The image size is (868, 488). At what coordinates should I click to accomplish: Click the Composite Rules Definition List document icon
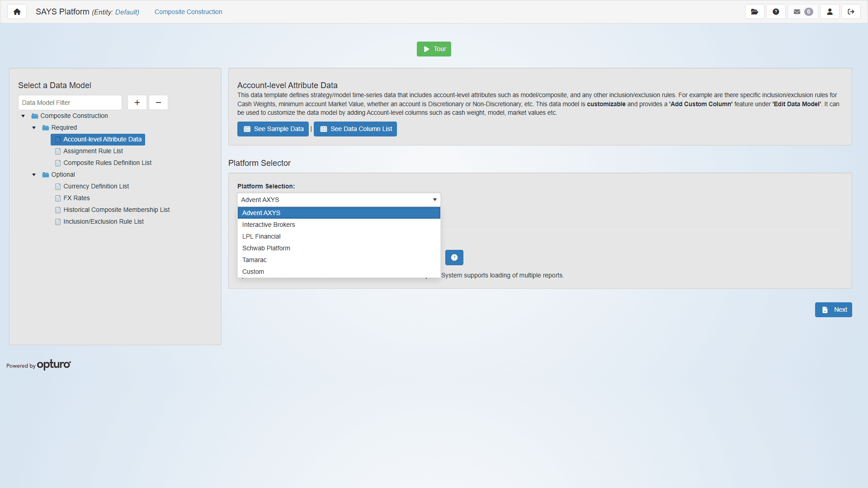pyautogui.click(x=58, y=163)
